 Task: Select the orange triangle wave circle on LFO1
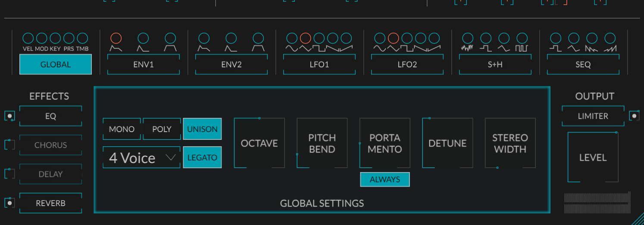pyautogui.click(x=305, y=38)
